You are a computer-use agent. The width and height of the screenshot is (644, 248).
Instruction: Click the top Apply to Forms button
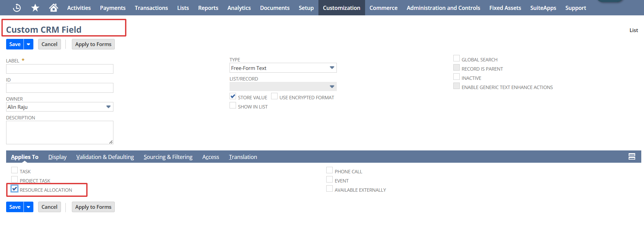[93, 44]
